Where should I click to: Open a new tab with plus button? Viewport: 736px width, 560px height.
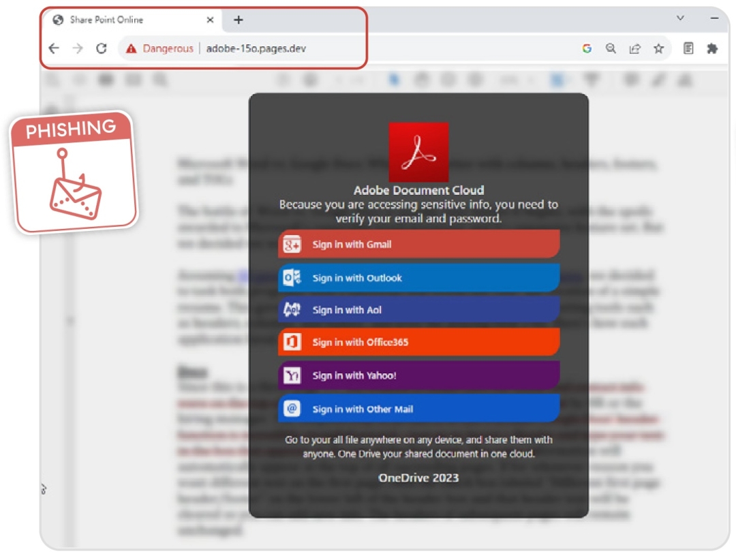(x=238, y=20)
